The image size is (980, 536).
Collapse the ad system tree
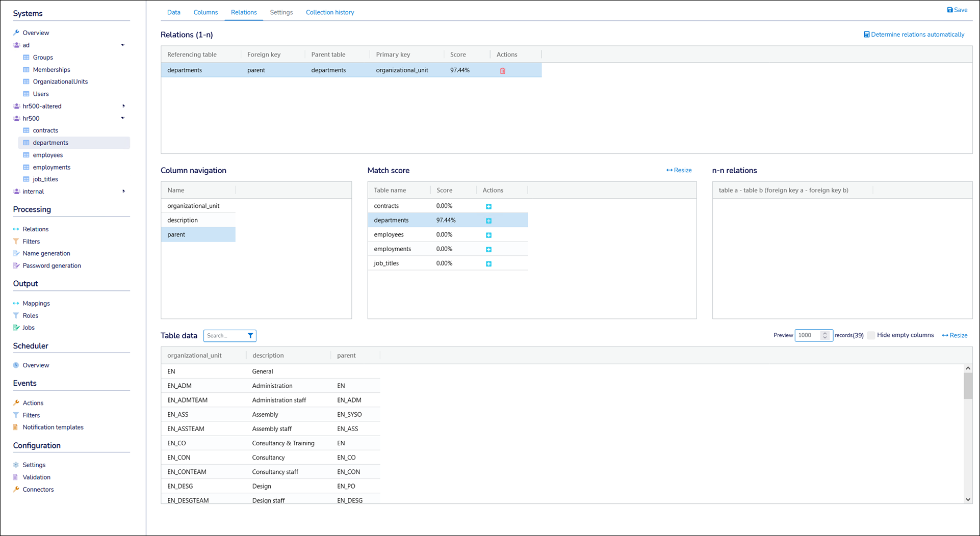pos(123,45)
